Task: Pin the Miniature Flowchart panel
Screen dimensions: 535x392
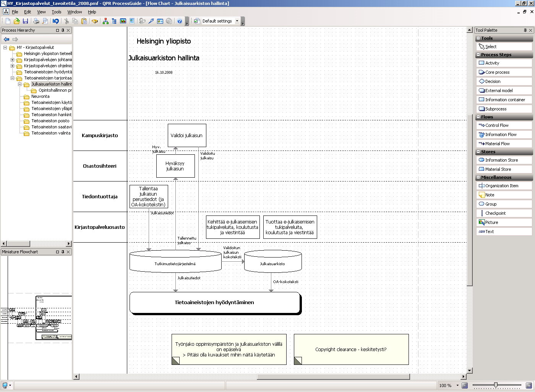Action: [63, 252]
